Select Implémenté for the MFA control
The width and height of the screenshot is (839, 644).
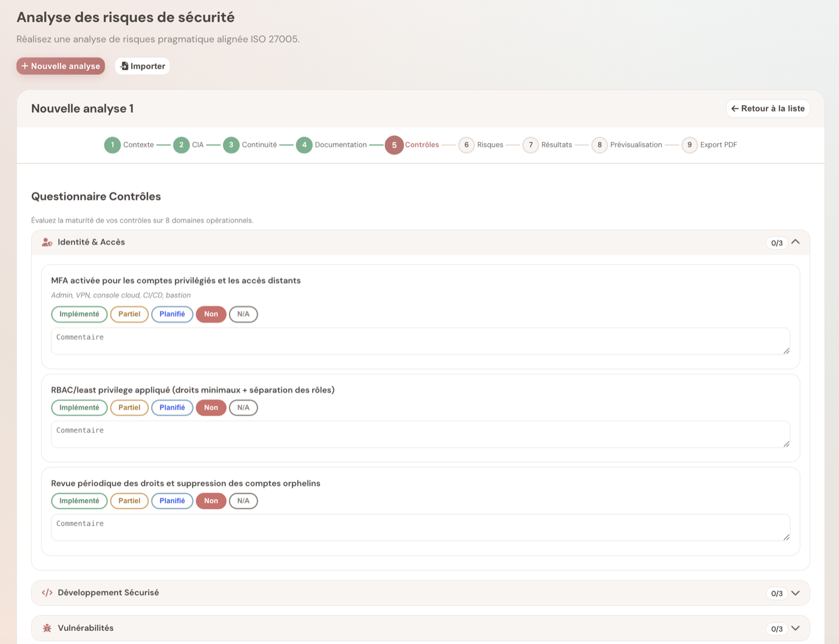pos(79,315)
